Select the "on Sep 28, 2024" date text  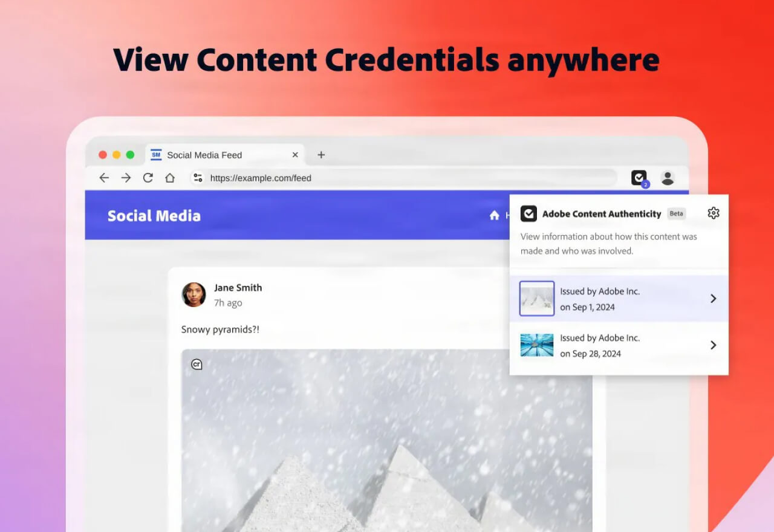591,354
